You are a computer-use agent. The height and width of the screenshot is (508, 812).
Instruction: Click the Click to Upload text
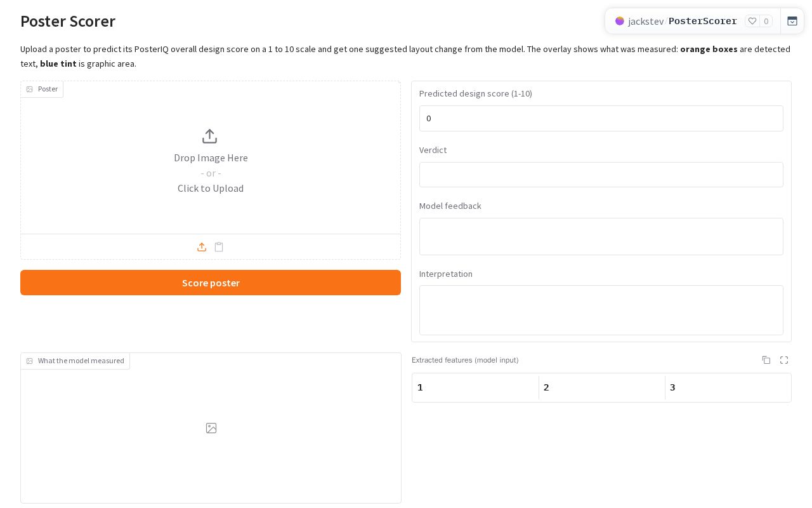point(211,188)
